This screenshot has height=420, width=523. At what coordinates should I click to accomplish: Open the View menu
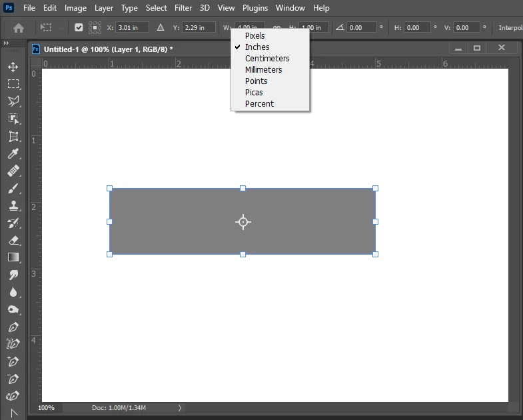coord(226,8)
